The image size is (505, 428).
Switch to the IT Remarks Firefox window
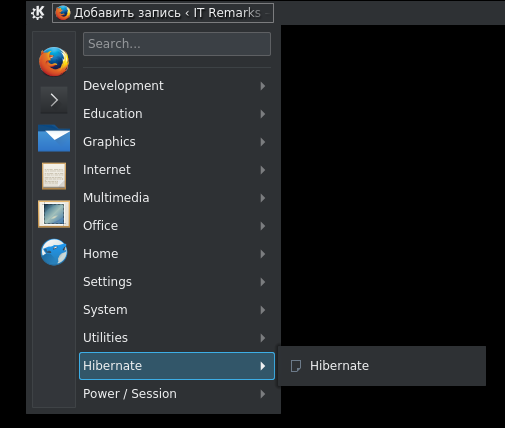pos(163,13)
